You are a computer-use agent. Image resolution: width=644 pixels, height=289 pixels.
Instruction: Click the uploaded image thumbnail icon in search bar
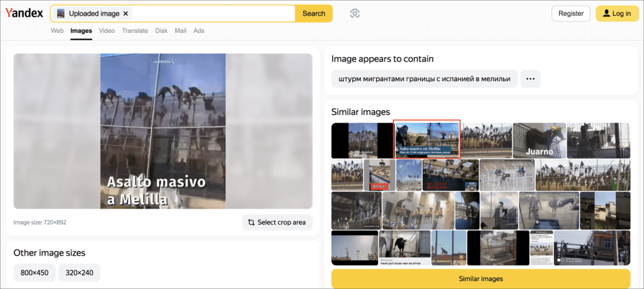[x=61, y=13]
